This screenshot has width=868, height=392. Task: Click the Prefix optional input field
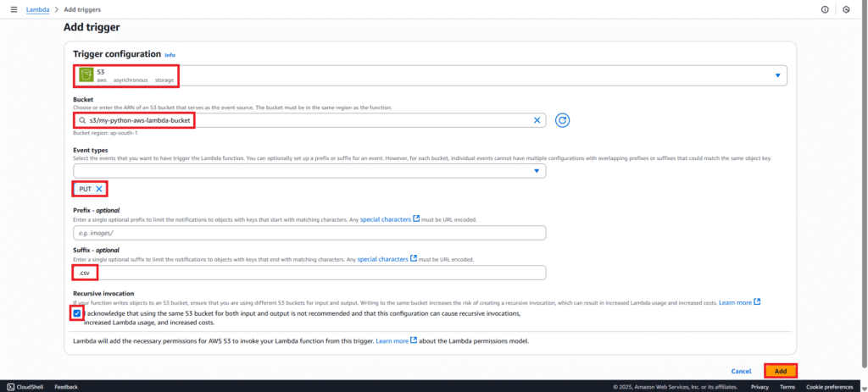pos(309,233)
